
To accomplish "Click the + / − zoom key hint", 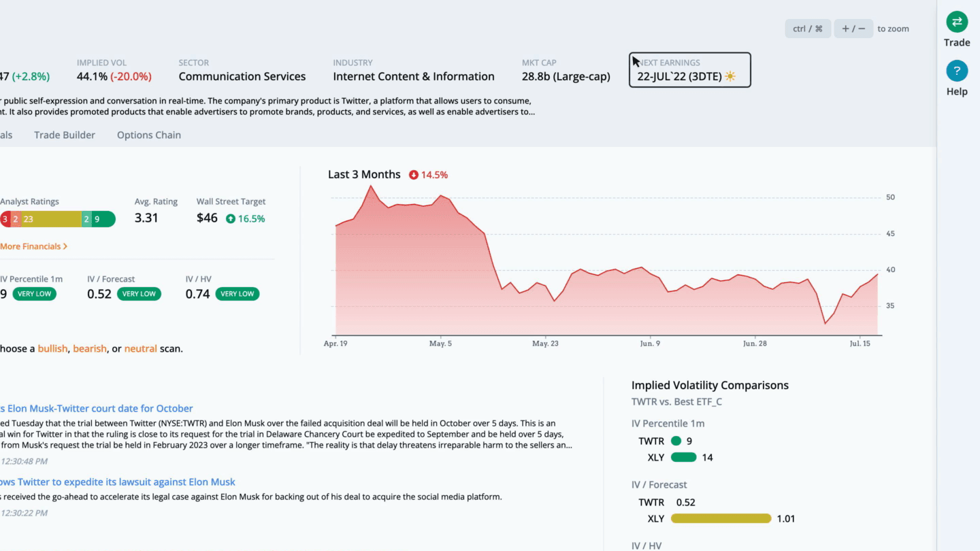I will [853, 29].
